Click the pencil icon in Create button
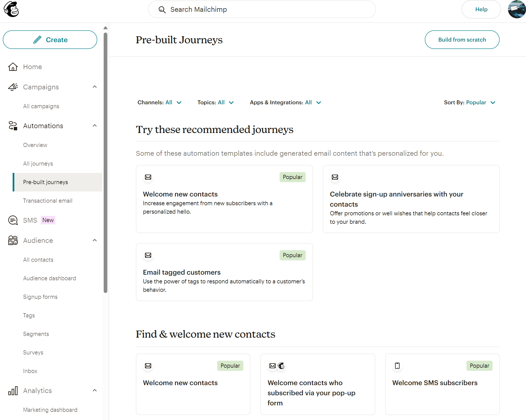Screen dimensions: 526x420 point(37,40)
